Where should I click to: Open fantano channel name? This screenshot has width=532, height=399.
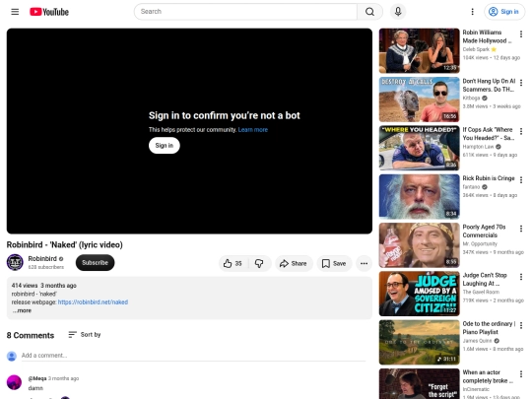point(471,187)
